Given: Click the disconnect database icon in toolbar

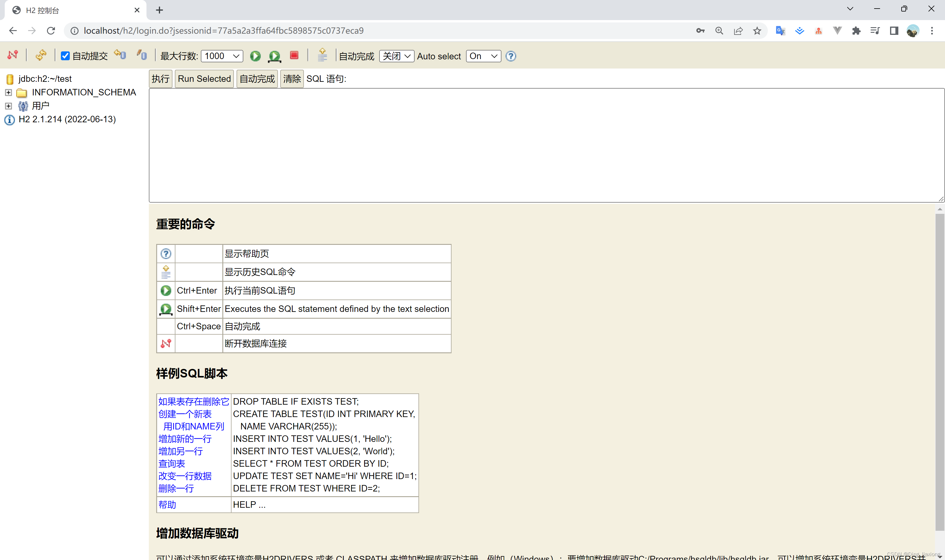Looking at the screenshot, I should click(12, 55).
